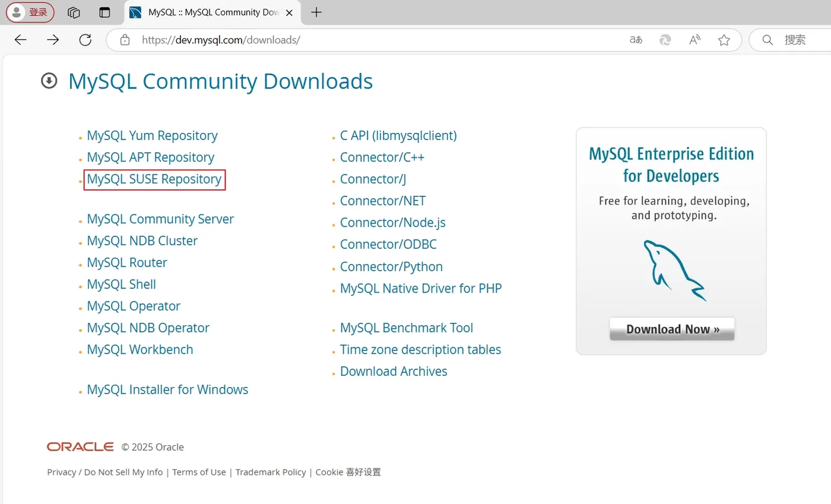Open the Privacy / Do Not Sell My Info link

(x=105, y=473)
